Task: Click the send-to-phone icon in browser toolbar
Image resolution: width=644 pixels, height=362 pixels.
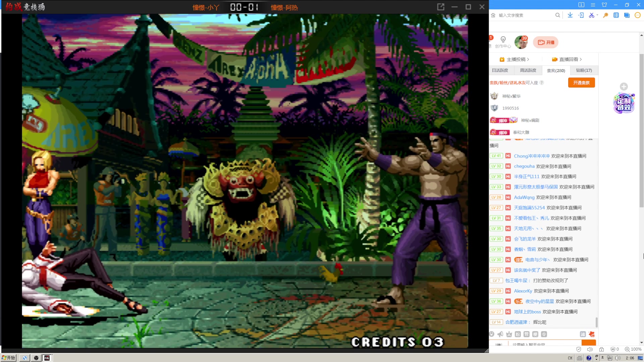Action: [581, 15]
